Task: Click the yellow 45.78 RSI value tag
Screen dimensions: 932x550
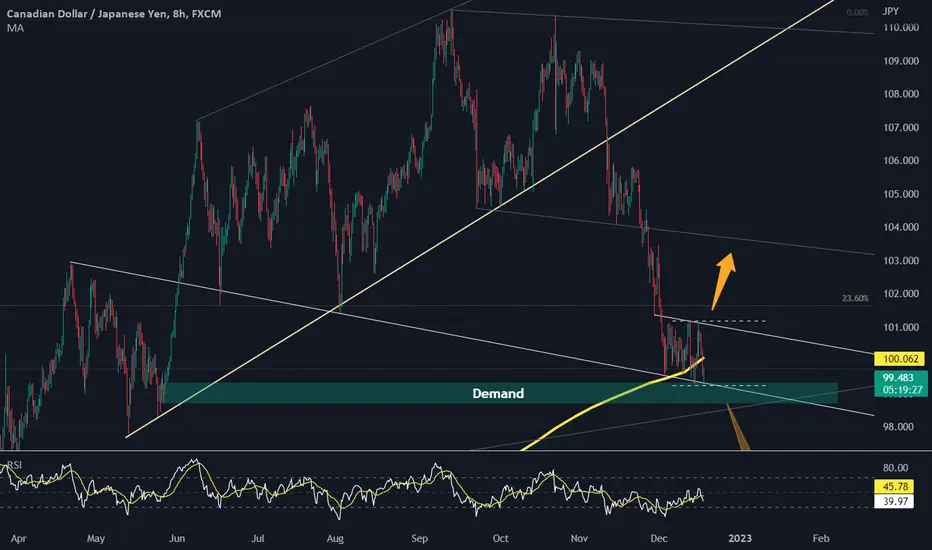Action: (x=895, y=486)
